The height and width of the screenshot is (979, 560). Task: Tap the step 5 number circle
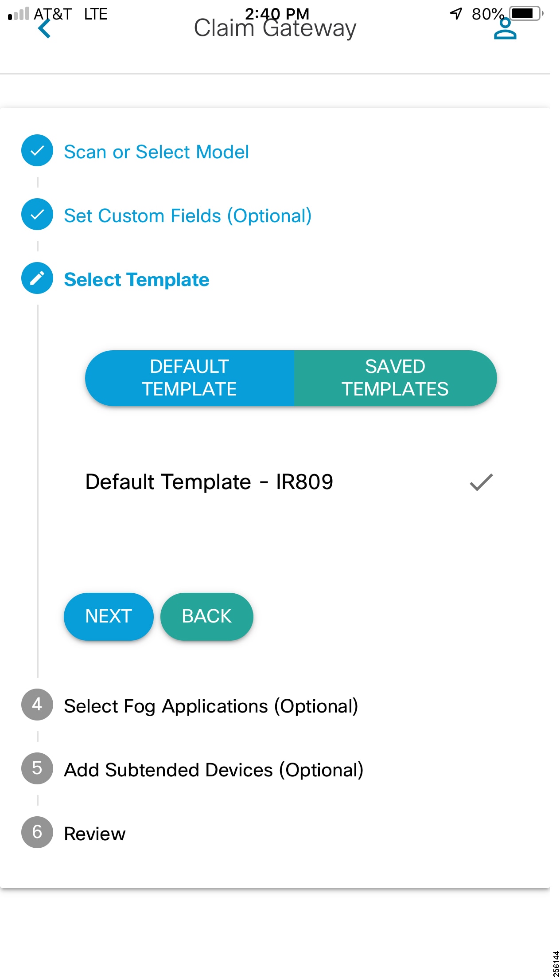pos(37,769)
